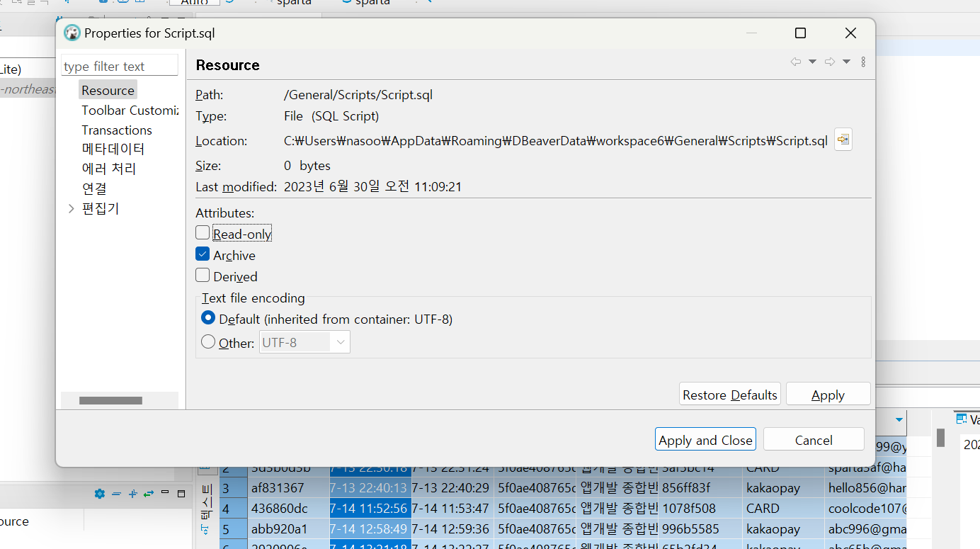Image resolution: width=980 pixels, height=549 pixels.
Task: Click the kakaopay cell in the 856ff83f row
Action: click(783, 488)
